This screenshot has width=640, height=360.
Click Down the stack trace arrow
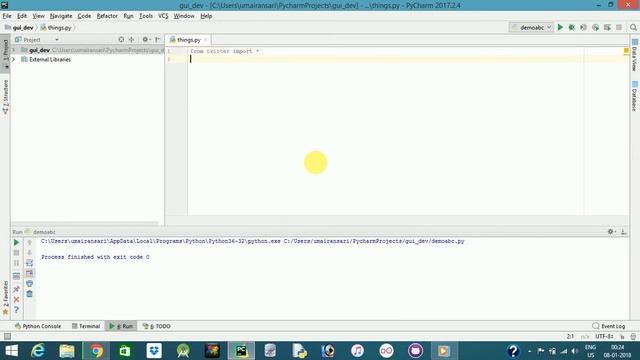tap(29, 253)
